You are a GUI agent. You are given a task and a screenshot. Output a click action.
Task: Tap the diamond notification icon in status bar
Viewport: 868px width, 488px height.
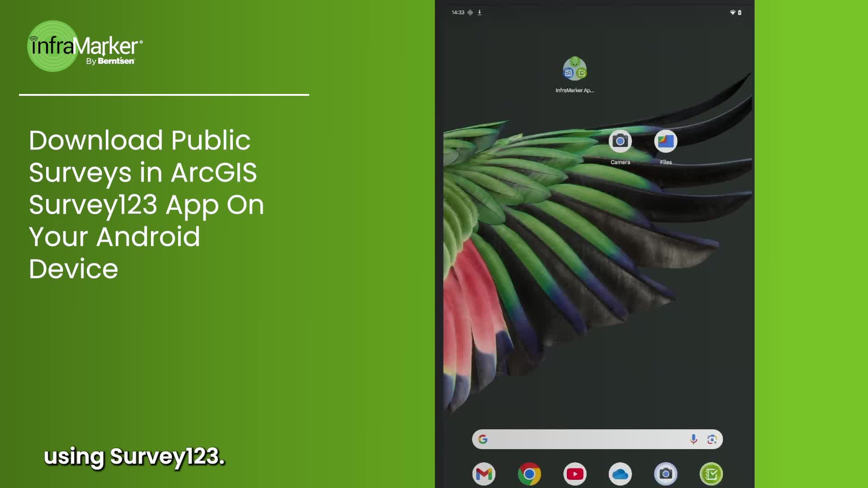tap(470, 13)
